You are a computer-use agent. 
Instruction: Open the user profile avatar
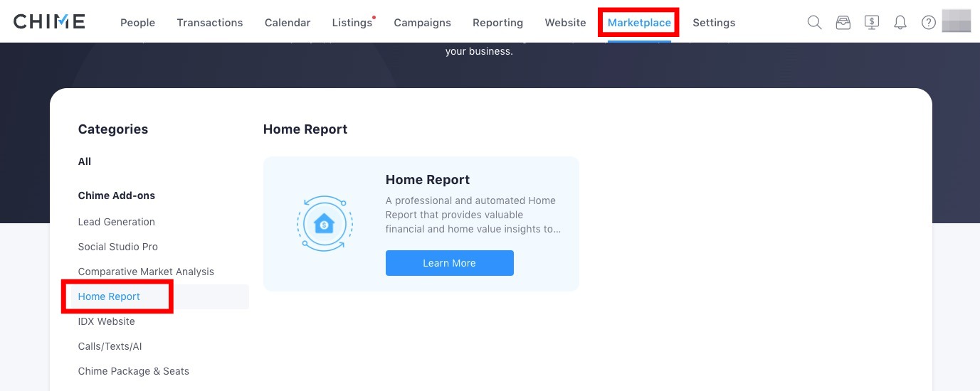pos(956,21)
